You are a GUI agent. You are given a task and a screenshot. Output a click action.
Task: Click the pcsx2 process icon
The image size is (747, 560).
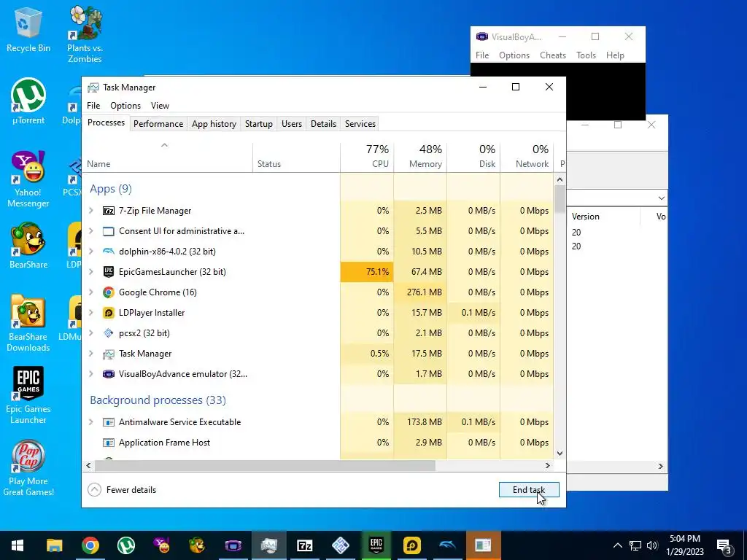[x=109, y=333]
